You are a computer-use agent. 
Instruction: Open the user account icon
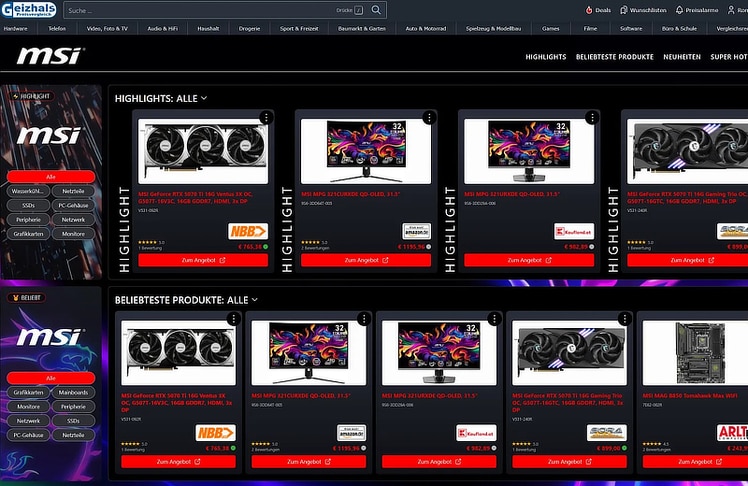pyautogui.click(x=731, y=10)
